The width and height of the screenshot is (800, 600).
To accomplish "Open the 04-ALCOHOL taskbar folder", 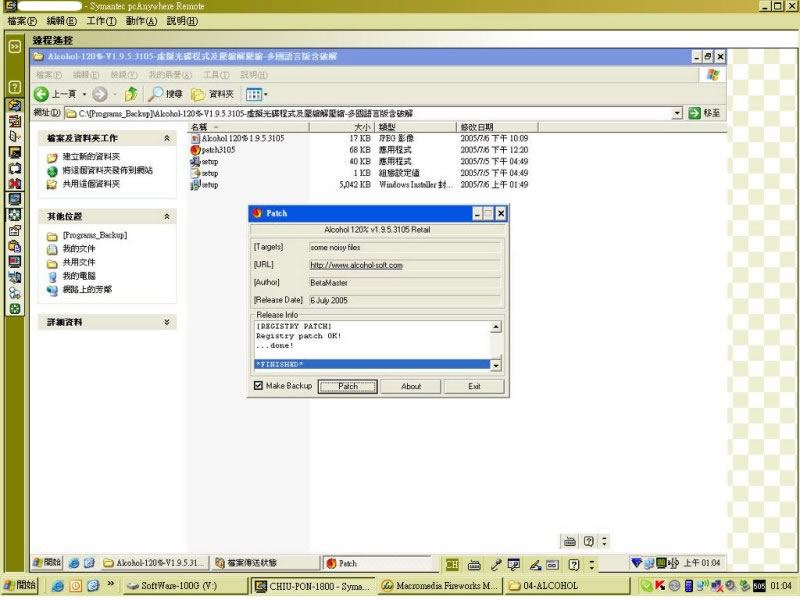I will pos(566,586).
